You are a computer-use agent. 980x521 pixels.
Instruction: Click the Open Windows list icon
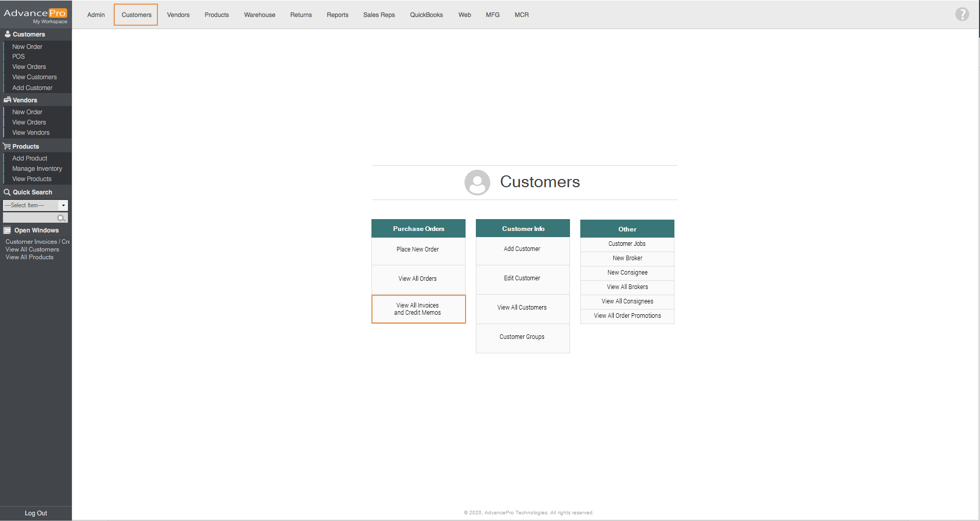[7, 230]
